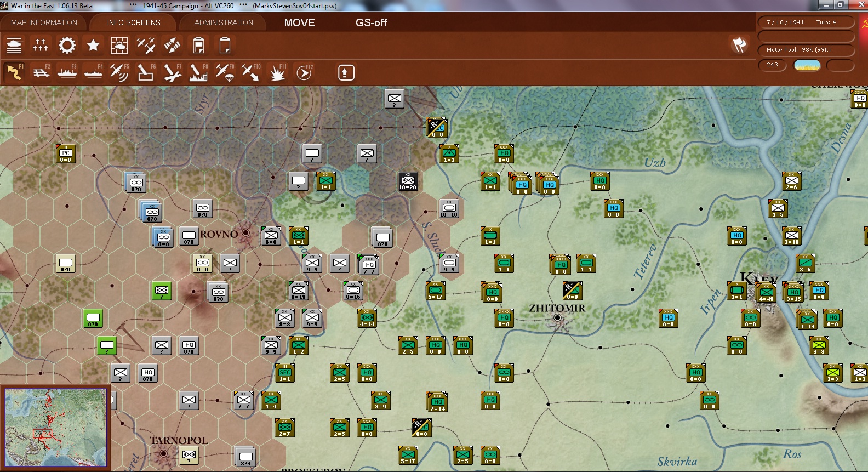
Task: Click the 243 value box
Action: coord(773,65)
